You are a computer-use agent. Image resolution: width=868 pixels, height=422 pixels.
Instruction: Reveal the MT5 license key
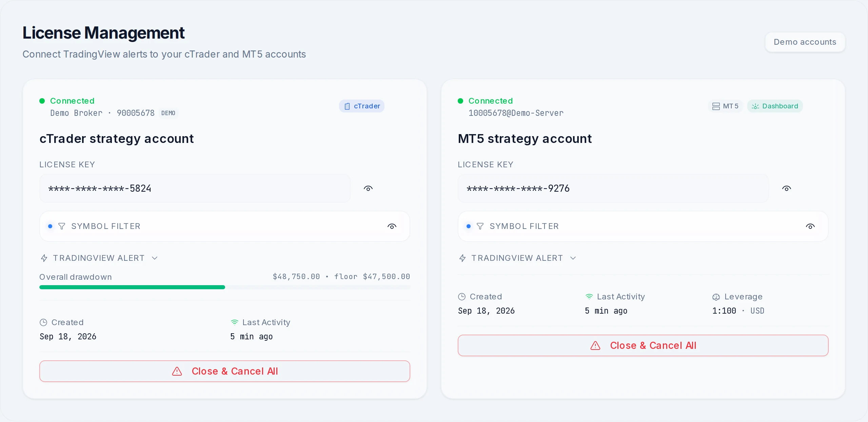coord(787,188)
